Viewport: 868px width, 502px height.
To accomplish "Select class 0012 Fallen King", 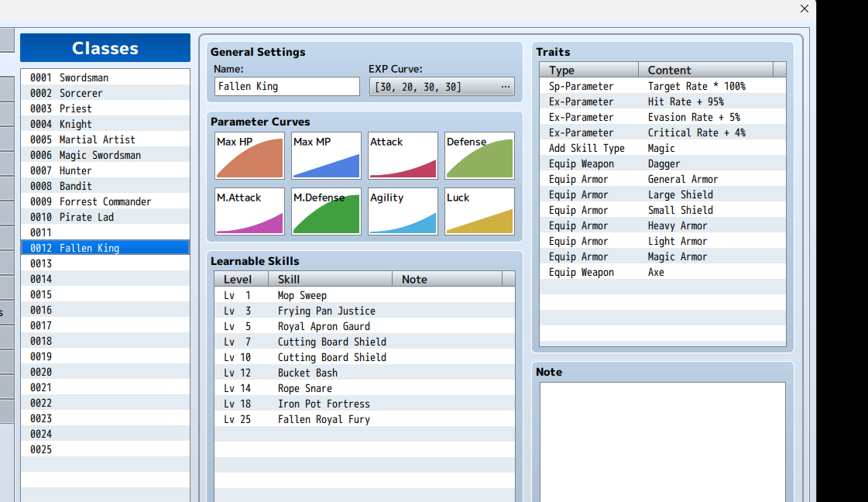I will coord(105,248).
